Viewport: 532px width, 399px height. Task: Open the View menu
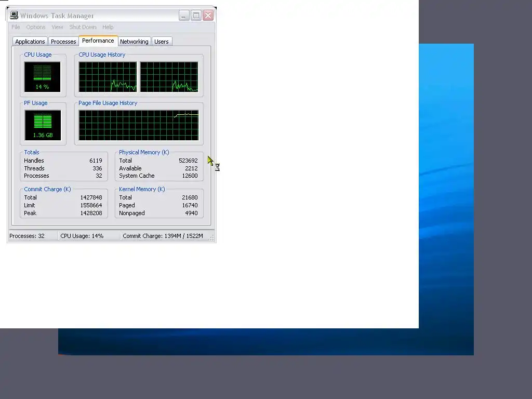point(57,27)
